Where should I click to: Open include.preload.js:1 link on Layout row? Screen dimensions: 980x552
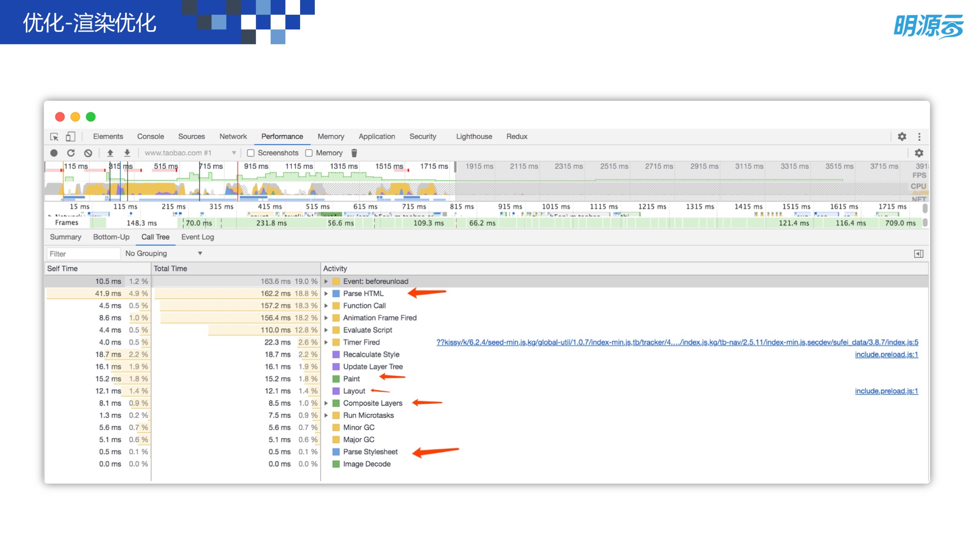pos(886,391)
